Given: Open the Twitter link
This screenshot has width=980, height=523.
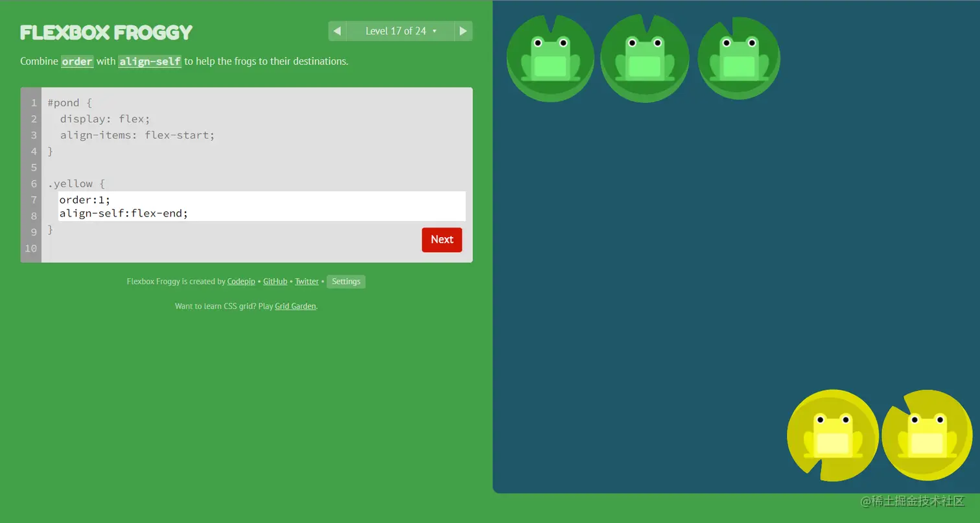Looking at the screenshot, I should 307,281.
